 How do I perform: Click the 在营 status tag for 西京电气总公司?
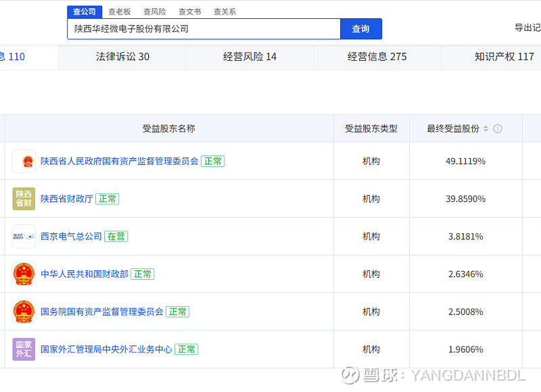pos(116,237)
